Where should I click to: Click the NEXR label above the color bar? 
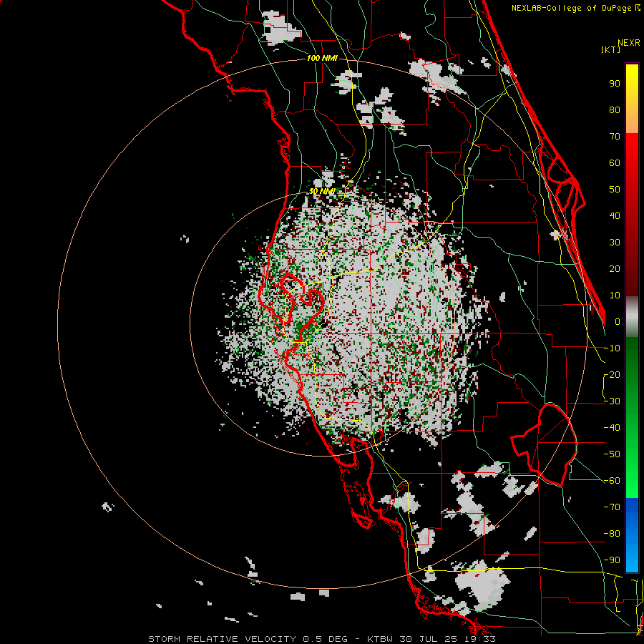629,43
